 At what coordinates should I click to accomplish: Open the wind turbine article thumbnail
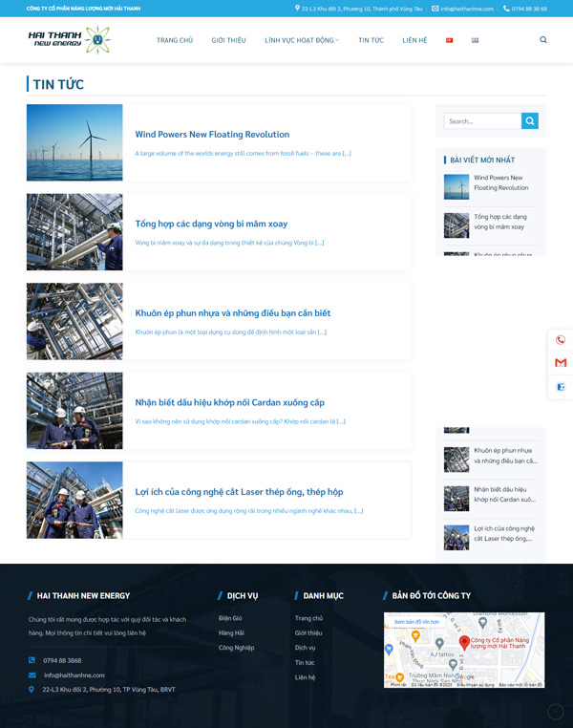pos(74,142)
